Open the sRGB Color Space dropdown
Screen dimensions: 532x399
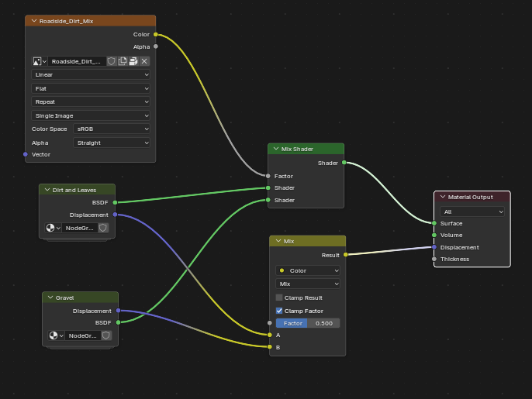pyautogui.click(x=112, y=129)
